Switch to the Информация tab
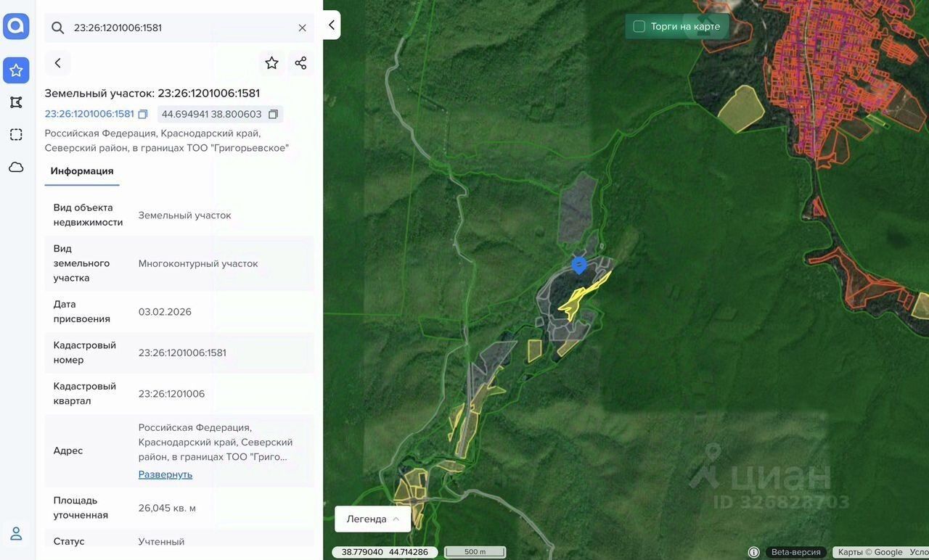The height and width of the screenshot is (560, 929). 82,171
